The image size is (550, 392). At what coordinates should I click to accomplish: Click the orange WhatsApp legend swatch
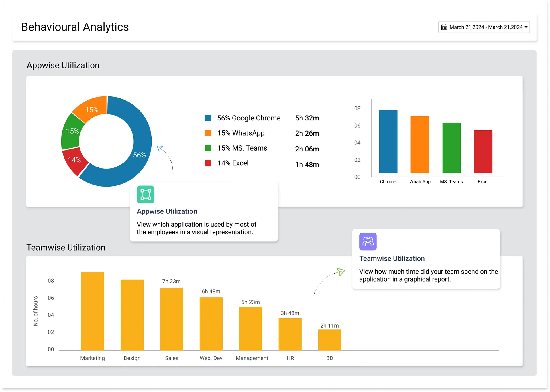click(x=208, y=133)
